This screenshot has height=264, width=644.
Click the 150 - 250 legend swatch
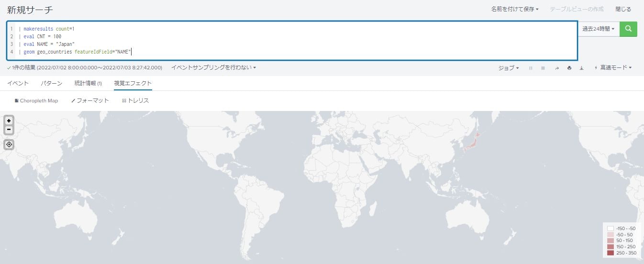tap(610, 247)
